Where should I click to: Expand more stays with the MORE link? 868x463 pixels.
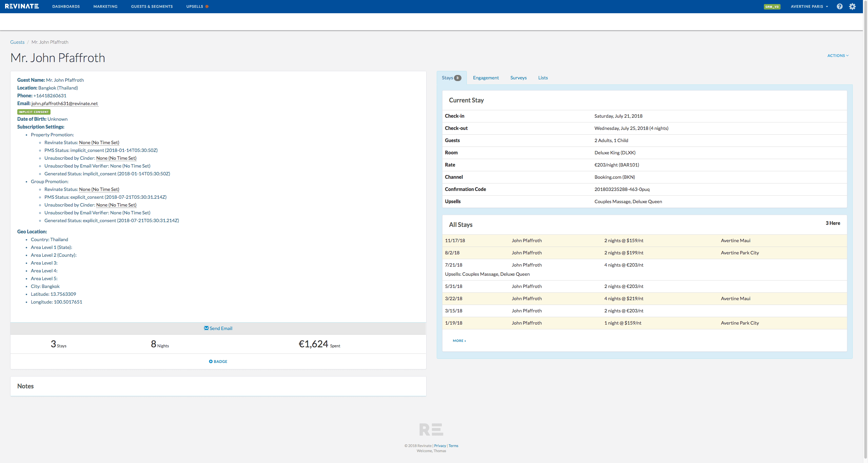[459, 341]
